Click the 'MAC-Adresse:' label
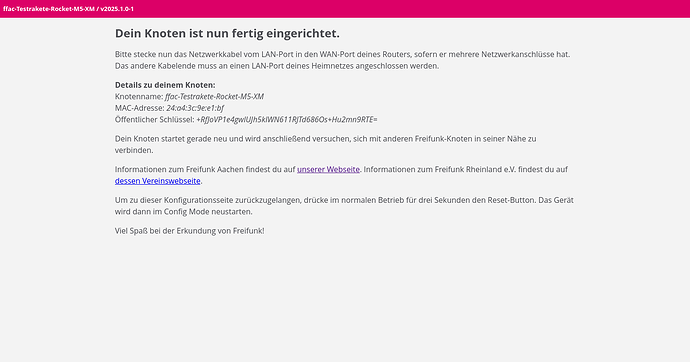The height and width of the screenshot is (362, 690). pos(139,108)
